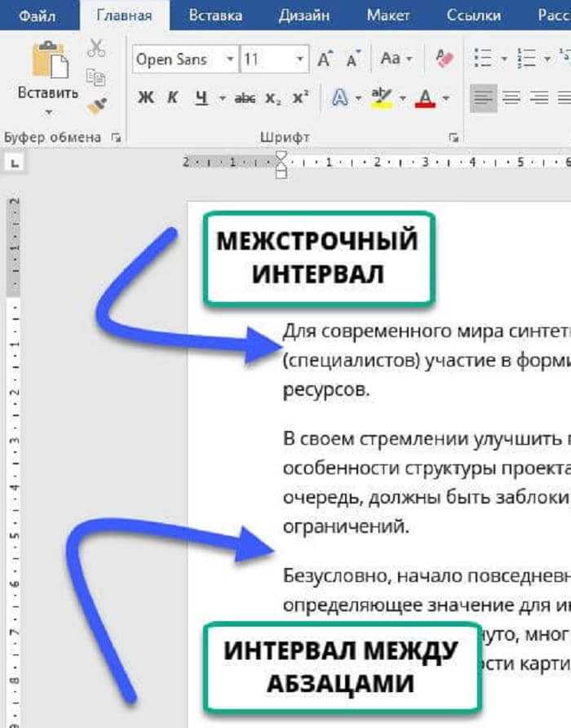
Task: Expand the font size dropdown arrow
Action: click(300, 60)
